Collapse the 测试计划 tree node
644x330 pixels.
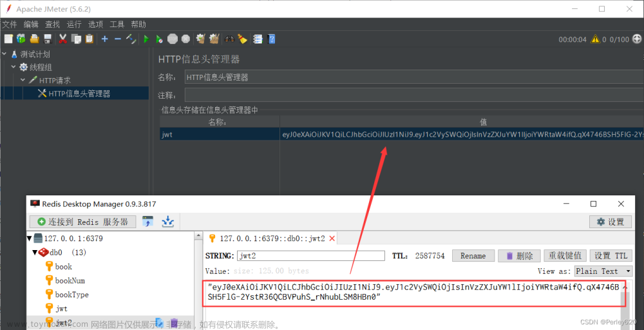click(x=5, y=54)
